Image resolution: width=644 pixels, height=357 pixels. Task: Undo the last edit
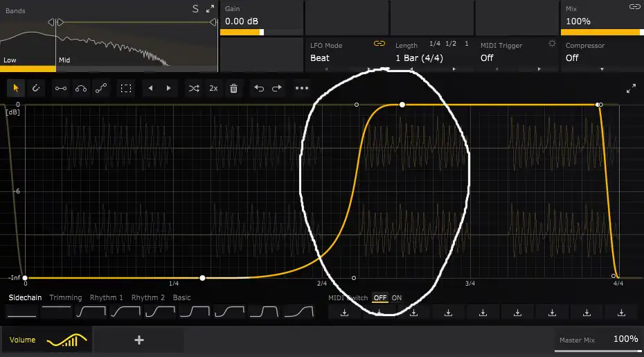pos(259,88)
